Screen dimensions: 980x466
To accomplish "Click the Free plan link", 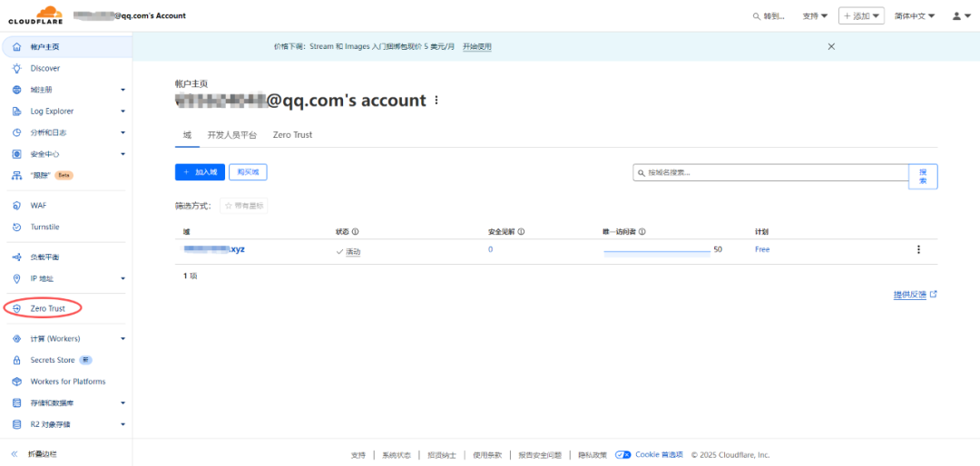I will point(762,249).
